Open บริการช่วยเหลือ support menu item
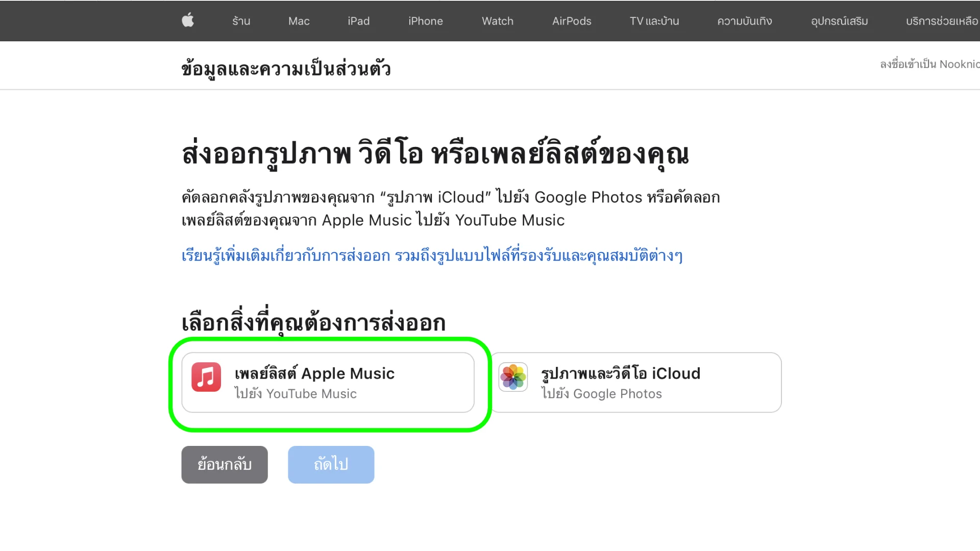The height and width of the screenshot is (551, 980). coord(941,21)
